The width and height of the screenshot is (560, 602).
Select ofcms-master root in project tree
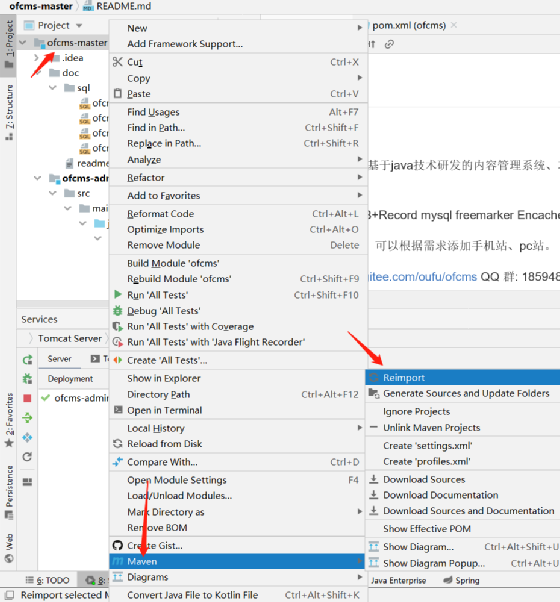77,43
